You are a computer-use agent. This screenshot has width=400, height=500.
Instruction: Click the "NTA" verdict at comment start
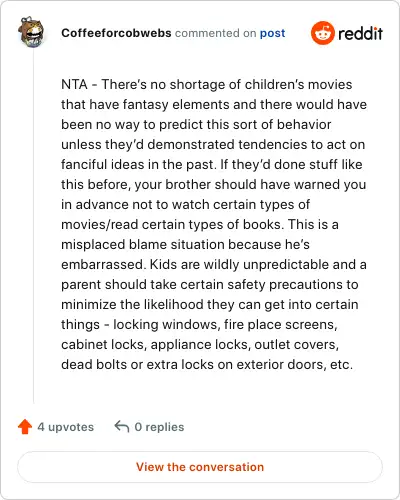(x=74, y=84)
